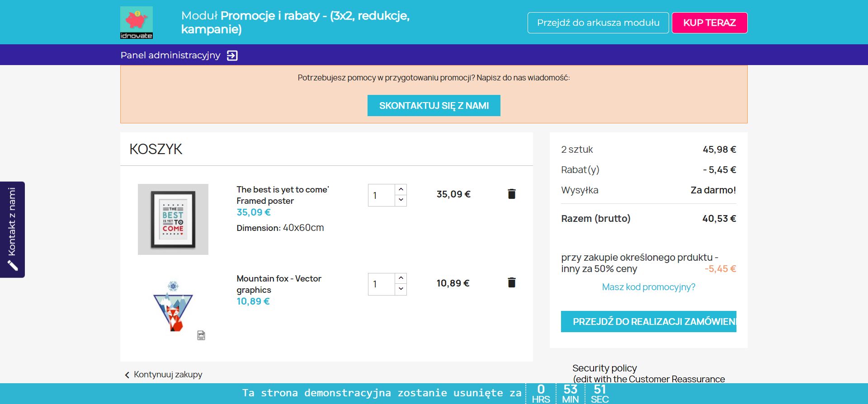868x404 pixels.
Task: Increase quantity of Mountain fox graphics
Action: (401, 278)
